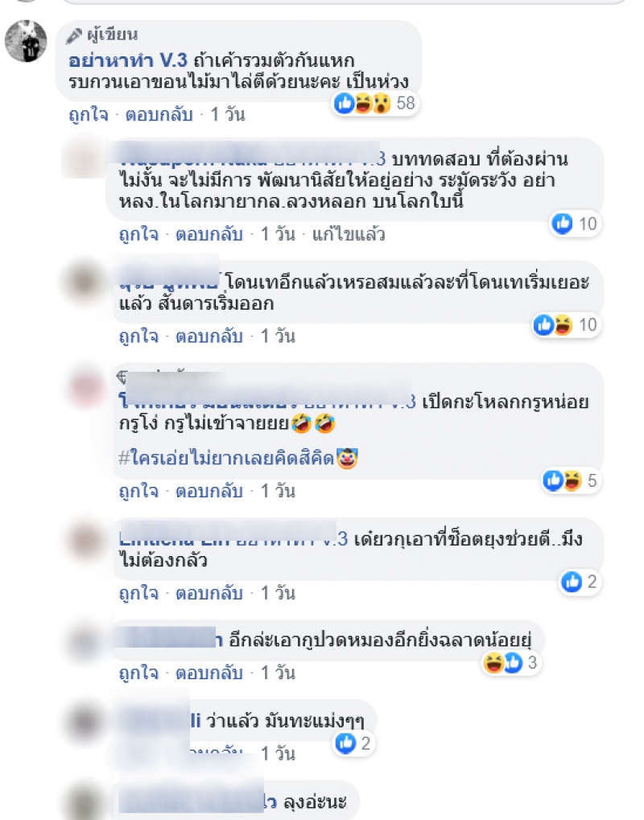Open reactions count 5 on เปิดกะโหลก comment

coord(570,480)
